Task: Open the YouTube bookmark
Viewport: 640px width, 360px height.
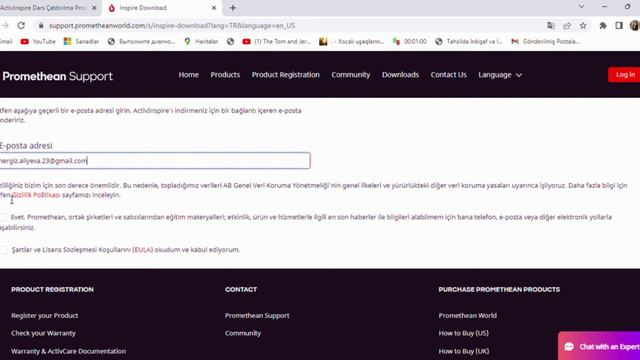Action: (38, 41)
